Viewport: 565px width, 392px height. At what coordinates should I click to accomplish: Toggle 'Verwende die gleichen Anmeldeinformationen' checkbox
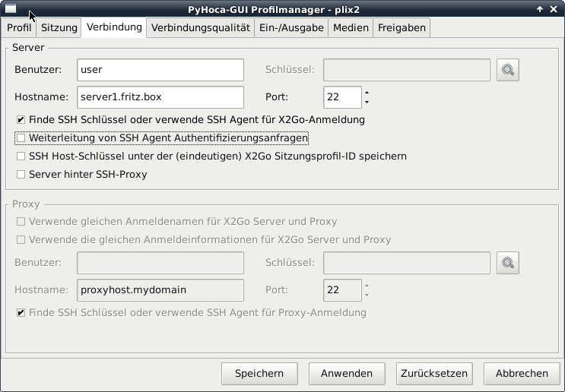click(x=21, y=240)
